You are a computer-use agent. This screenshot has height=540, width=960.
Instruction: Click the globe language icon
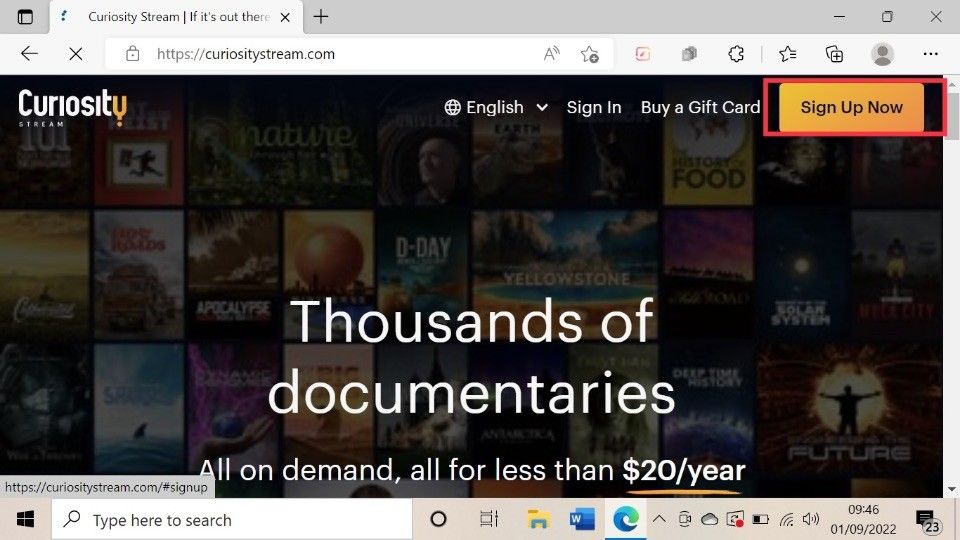452,107
